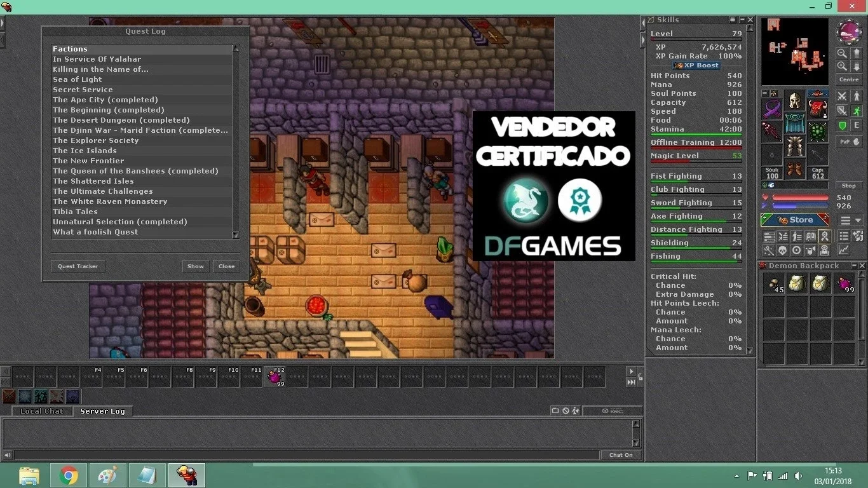Click the red hit points bar
Viewport: 868px width, 488px height.
point(801,198)
